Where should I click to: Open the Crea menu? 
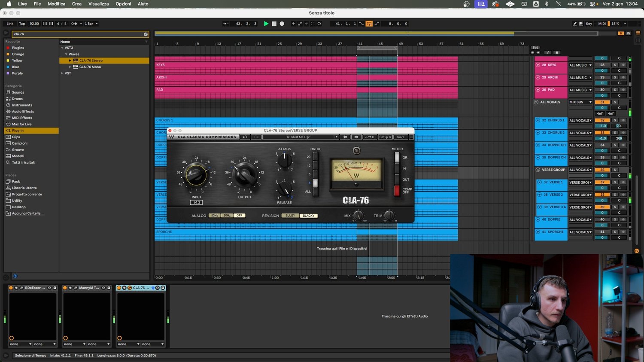(76, 4)
